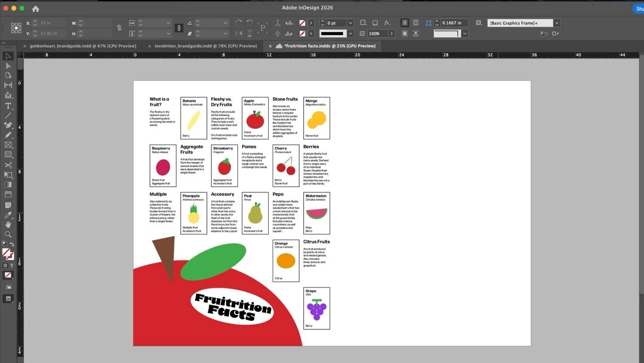Select the Note tool

point(8,205)
